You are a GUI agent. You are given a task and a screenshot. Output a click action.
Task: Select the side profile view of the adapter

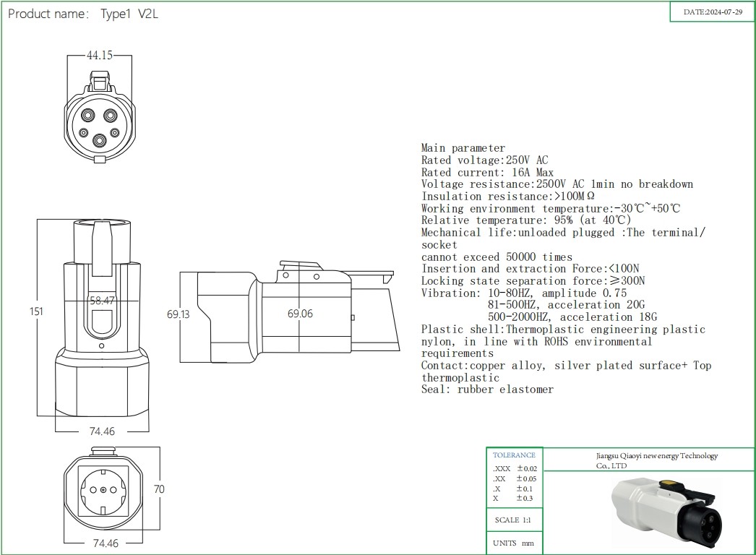(289, 314)
